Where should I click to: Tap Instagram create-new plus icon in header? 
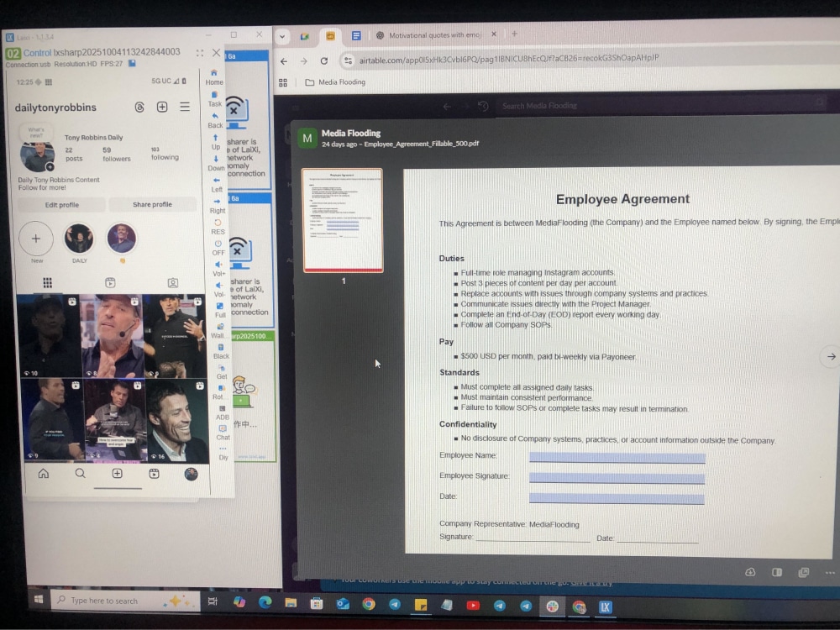tap(162, 107)
